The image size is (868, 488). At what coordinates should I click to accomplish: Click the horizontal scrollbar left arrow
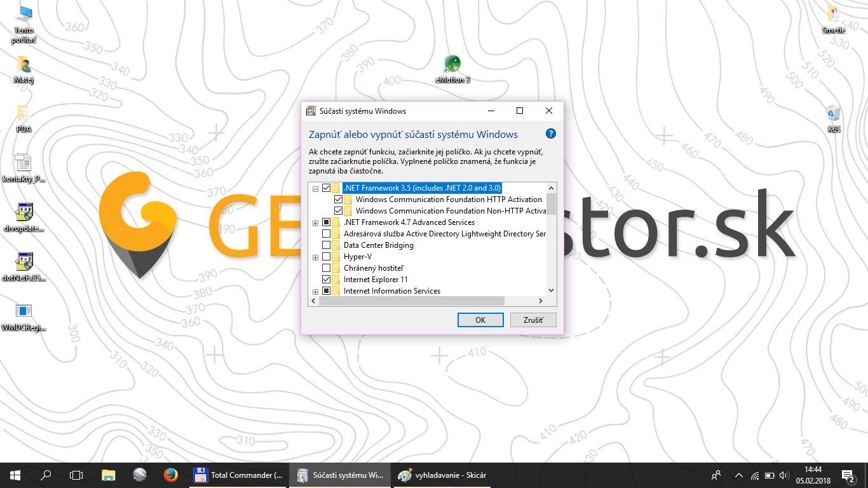pos(313,301)
